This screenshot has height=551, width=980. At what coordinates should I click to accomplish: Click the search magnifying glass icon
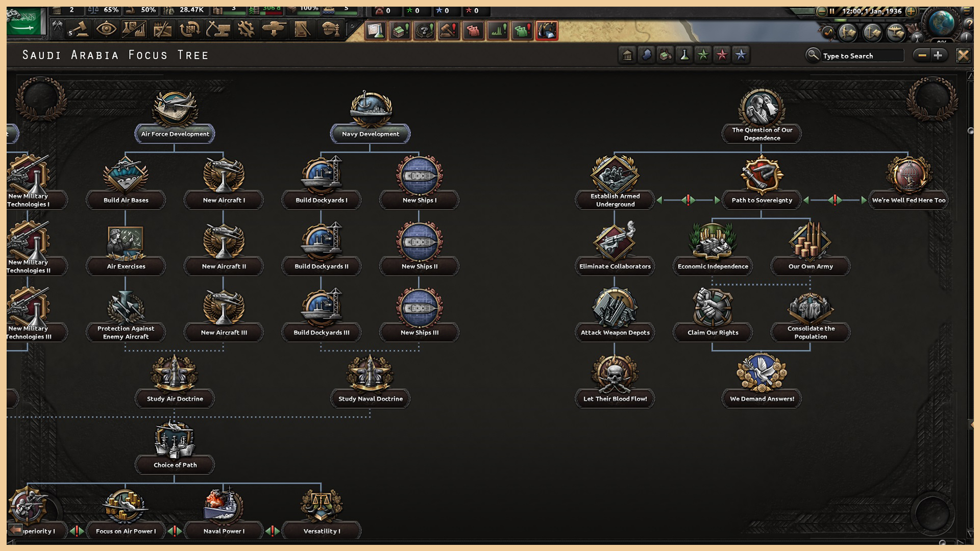(813, 55)
